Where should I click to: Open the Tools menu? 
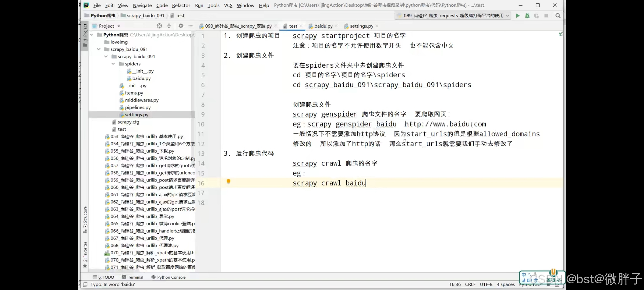[x=213, y=5]
